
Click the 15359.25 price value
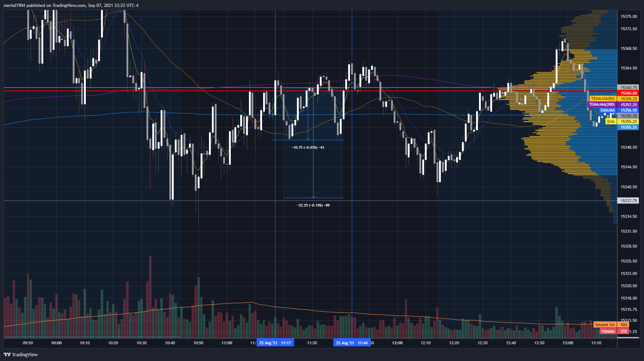click(628, 99)
